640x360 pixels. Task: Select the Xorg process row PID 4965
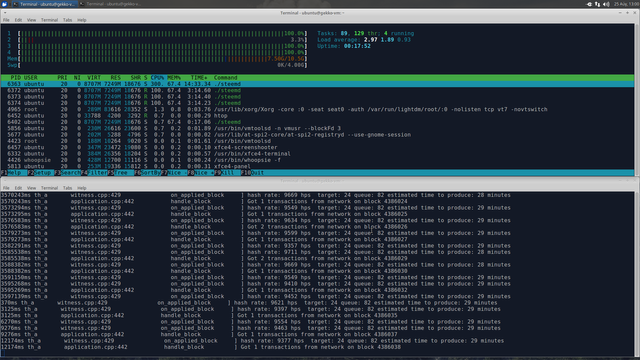pyautogui.click(x=318, y=109)
